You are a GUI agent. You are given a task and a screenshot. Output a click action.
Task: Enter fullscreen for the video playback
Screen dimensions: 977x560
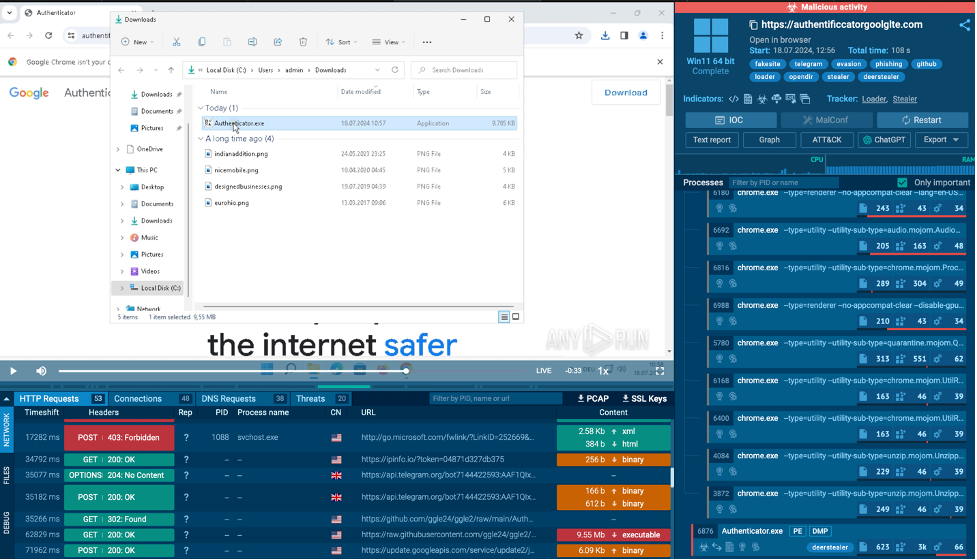coord(660,371)
